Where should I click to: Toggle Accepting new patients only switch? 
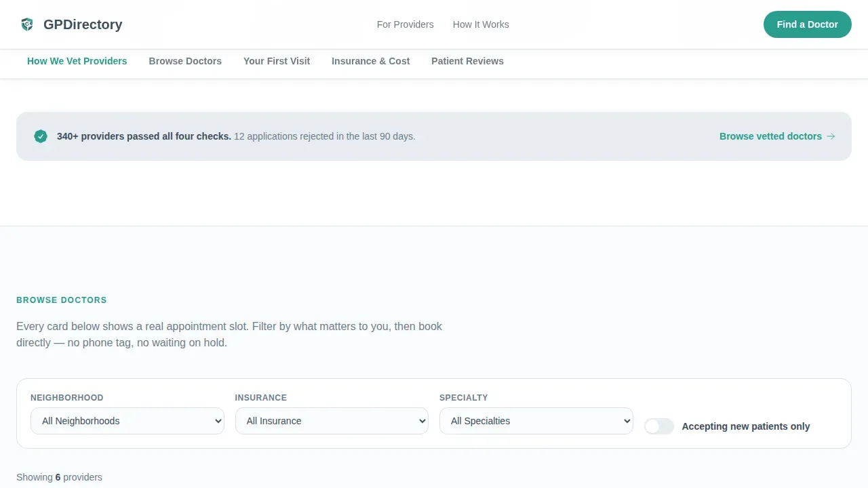tap(659, 426)
